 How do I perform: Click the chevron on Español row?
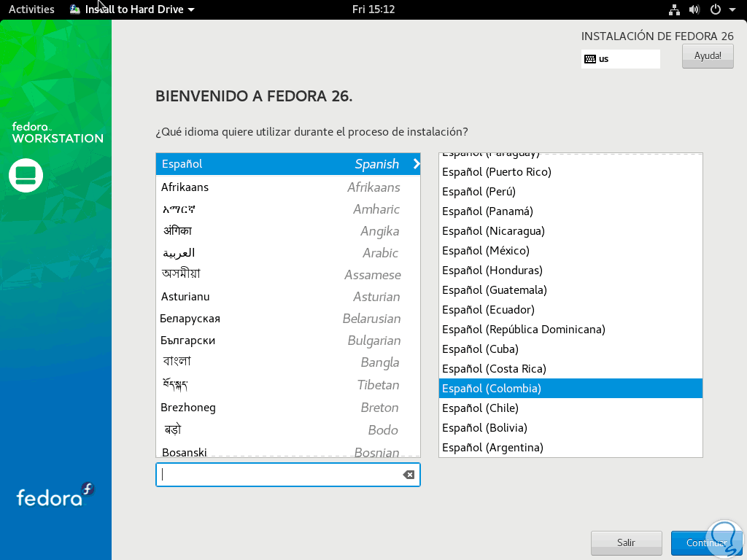coord(417,164)
